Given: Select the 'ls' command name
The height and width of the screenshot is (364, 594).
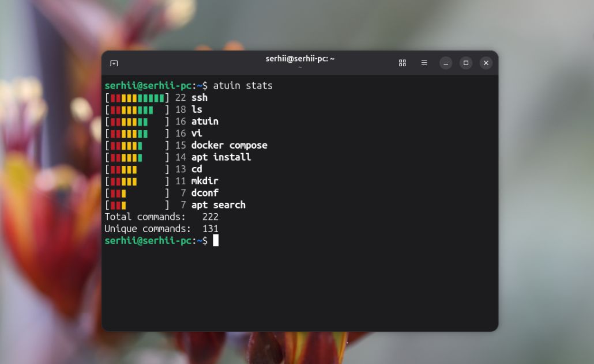Looking at the screenshot, I should pyautogui.click(x=197, y=109).
